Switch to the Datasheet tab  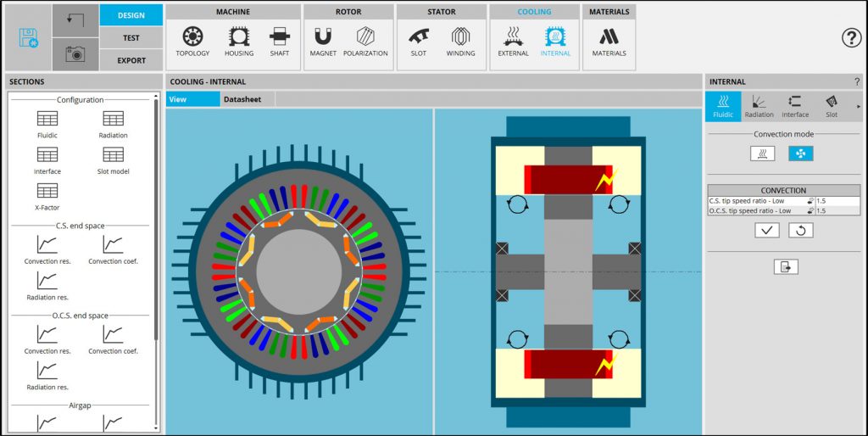click(242, 99)
